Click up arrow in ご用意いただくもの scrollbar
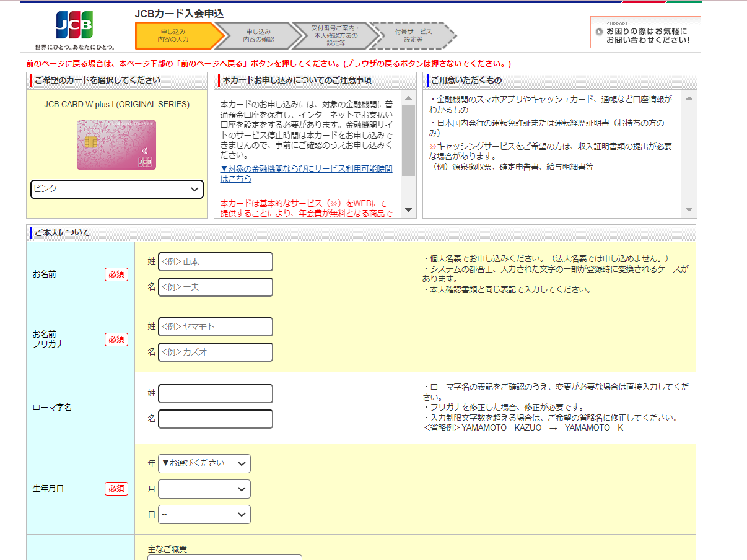The image size is (747, 560). pos(689,98)
